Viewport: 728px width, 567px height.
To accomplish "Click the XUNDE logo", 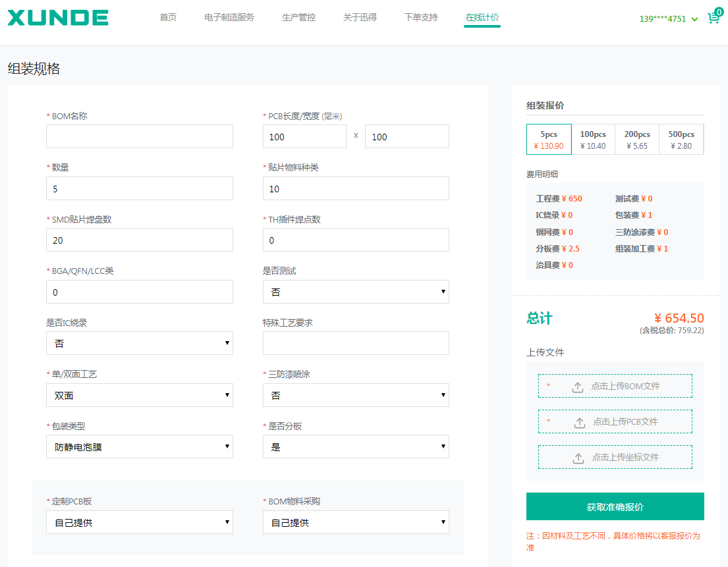I will click(58, 18).
